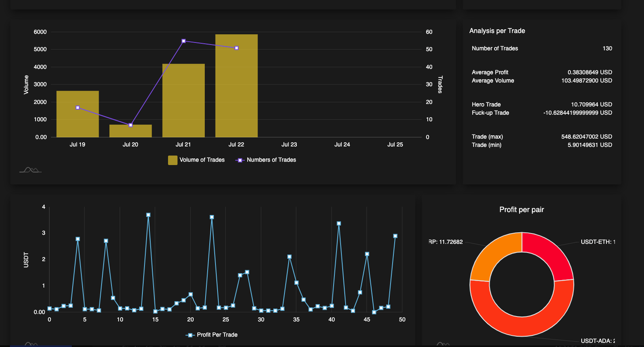
Task: Click the profit point at trade 34
Action: 289,256
